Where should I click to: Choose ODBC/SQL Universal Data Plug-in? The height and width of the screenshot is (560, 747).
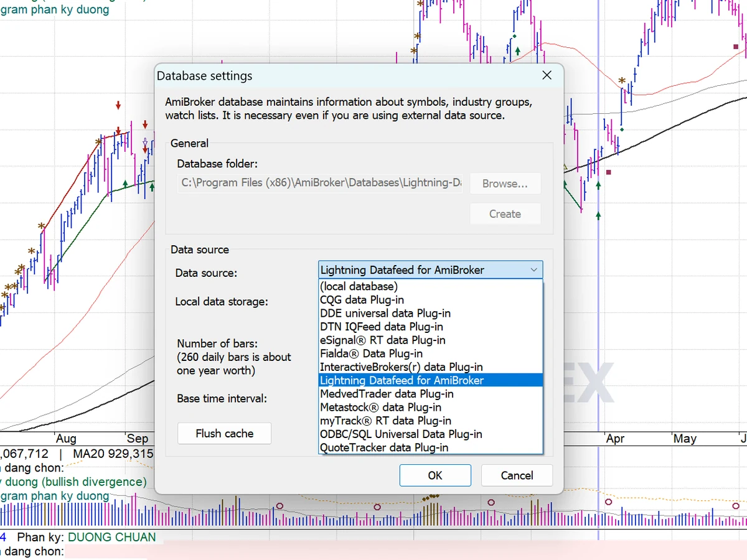pos(431,434)
